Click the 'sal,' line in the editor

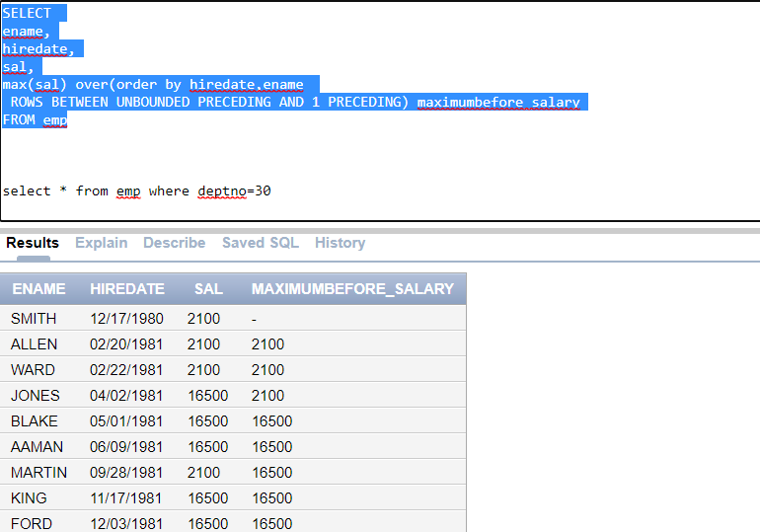[x=18, y=67]
